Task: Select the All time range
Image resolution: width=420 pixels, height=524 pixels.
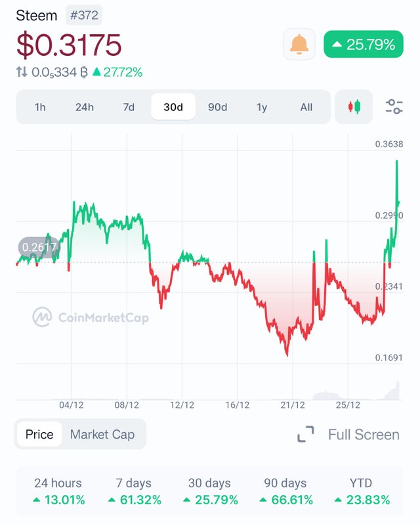Action: click(x=306, y=107)
